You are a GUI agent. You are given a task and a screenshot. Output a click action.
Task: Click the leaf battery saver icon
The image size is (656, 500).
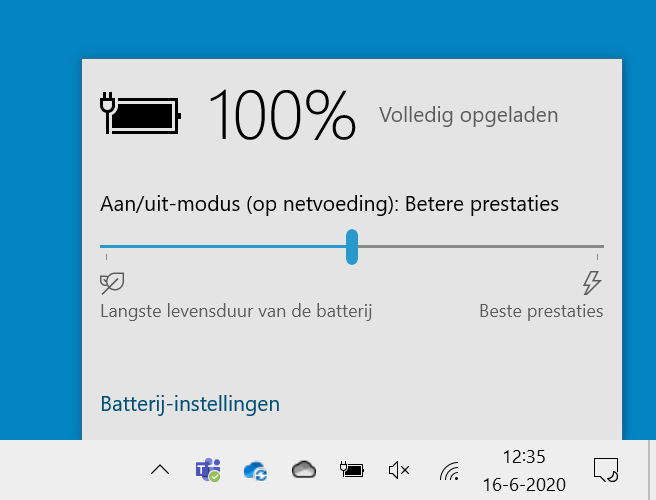click(112, 283)
